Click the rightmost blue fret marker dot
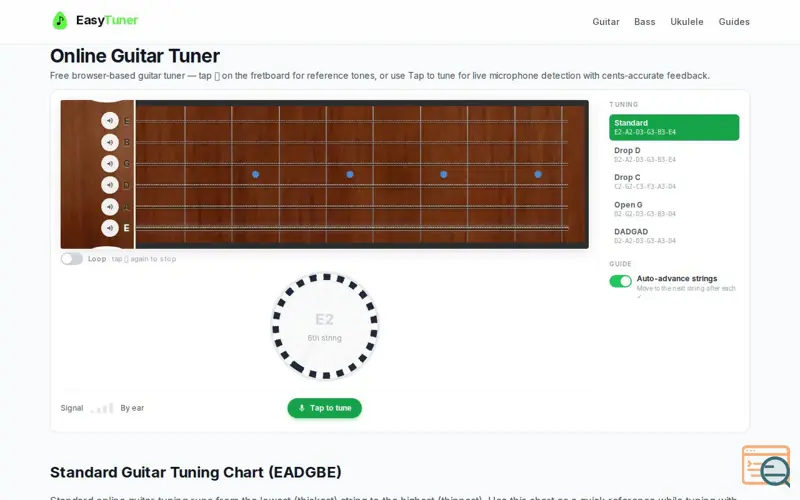800x500 pixels. [x=538, y=174]
